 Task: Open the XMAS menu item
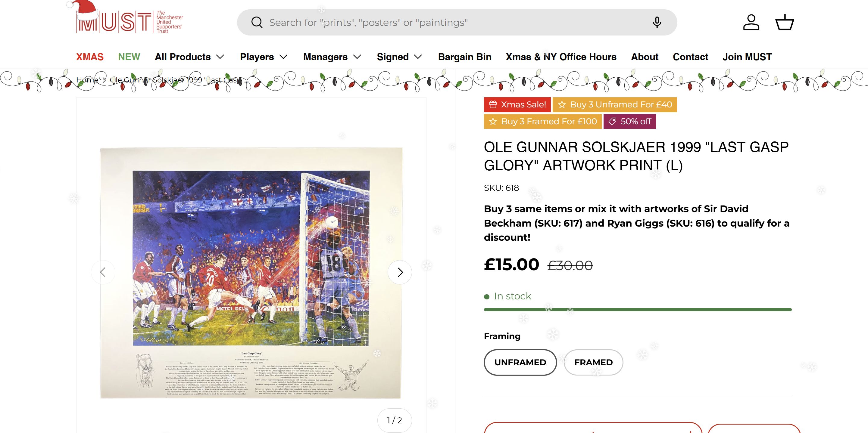click(90, 57)
